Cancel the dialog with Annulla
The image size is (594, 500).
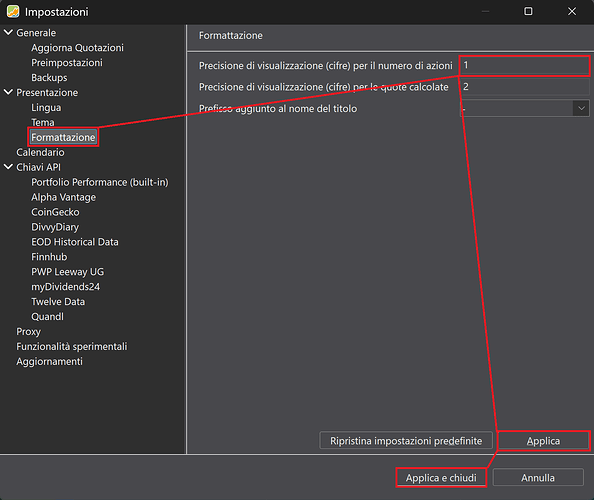pyautogui.click(x=538, y=478)
